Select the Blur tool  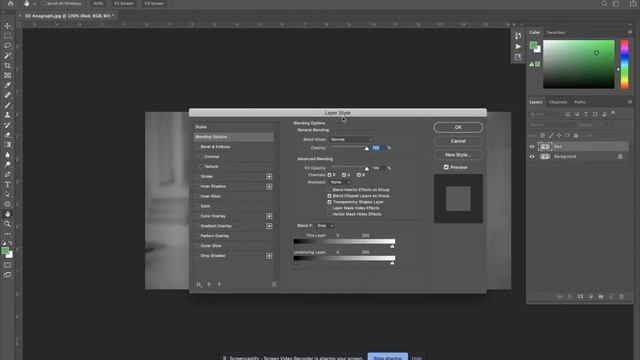pos(7,155)
